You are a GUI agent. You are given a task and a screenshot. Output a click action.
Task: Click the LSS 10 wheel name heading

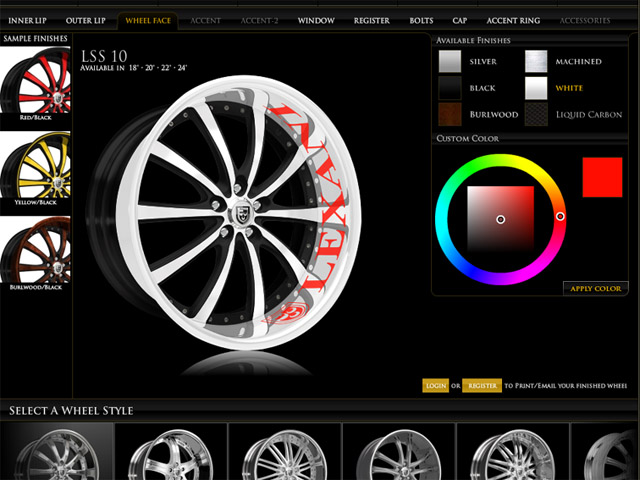[x=104, y=56]
